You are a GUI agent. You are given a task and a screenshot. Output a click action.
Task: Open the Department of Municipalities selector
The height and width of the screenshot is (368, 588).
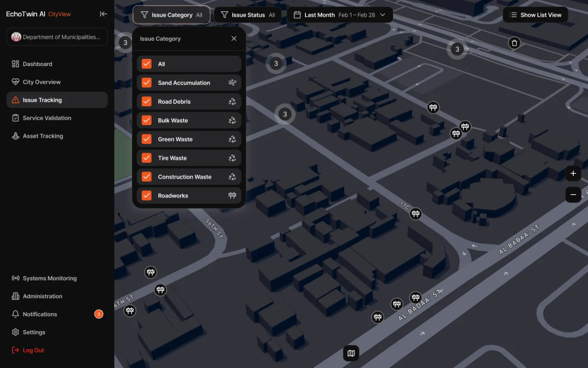57,37
